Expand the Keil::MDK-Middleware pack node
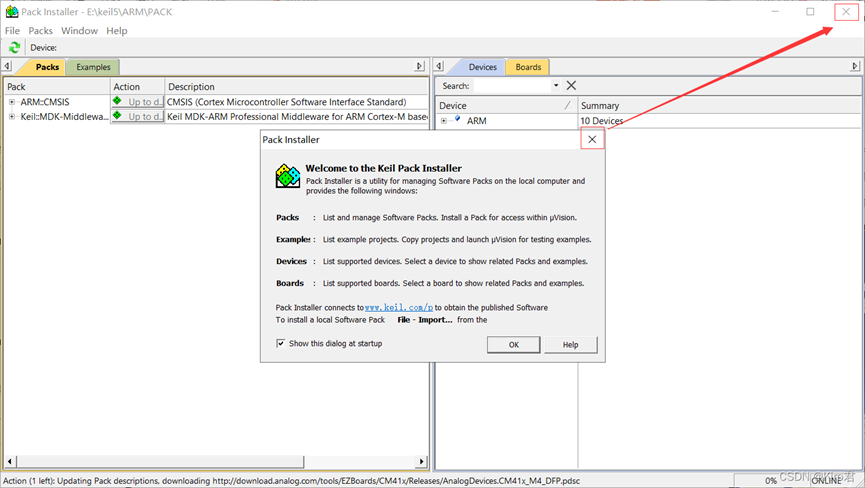The width and height of the screenshot is (865, 488). pos(12,117)
